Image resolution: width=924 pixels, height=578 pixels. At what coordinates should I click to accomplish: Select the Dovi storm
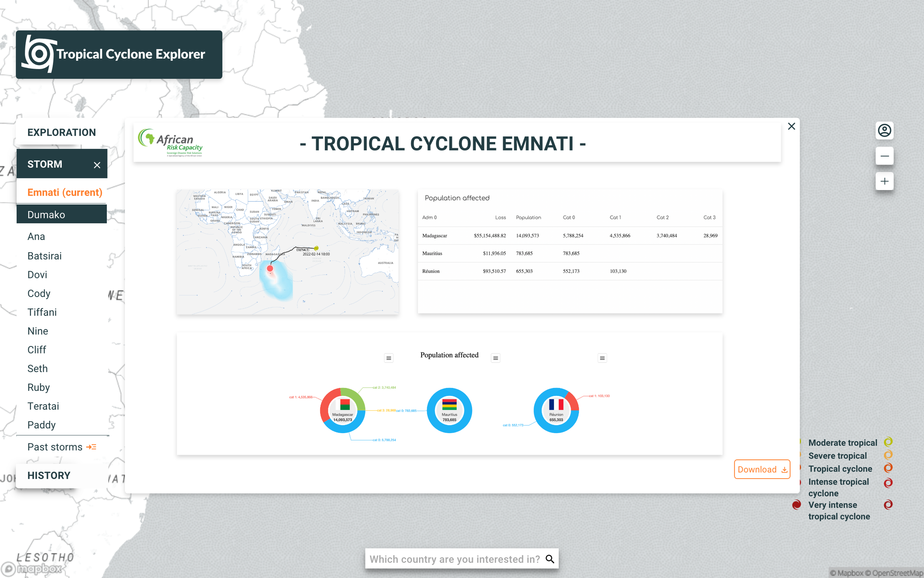click(x=37, y=274)
